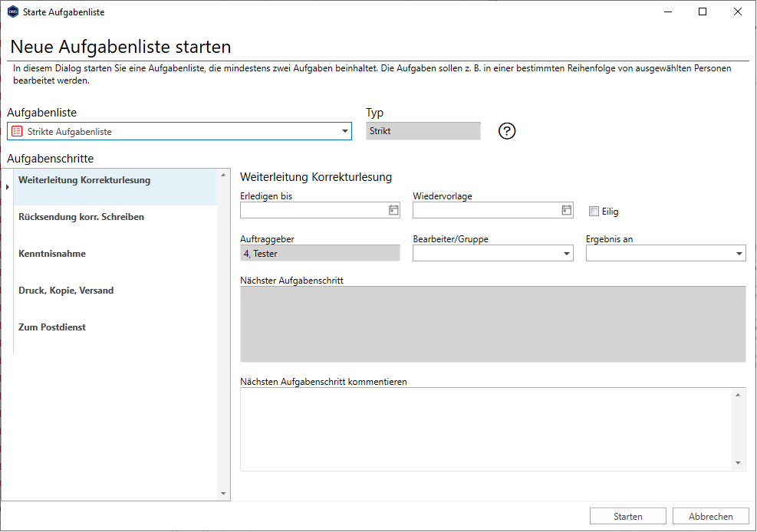Screen dimensions: 757x532
Task: Focus the Nächsten Aufgabenschritt kommentieren text area
Action: pyautogui.click(x=486, y=429)
